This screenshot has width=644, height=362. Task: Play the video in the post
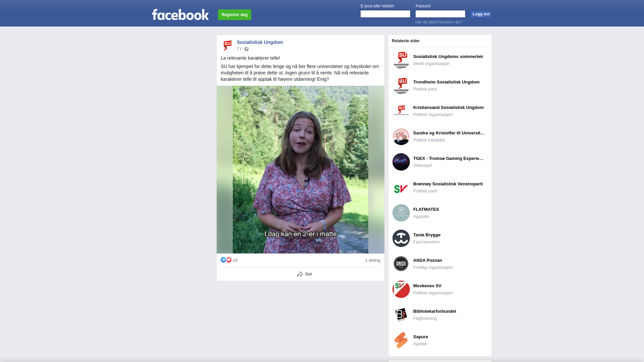301,170
